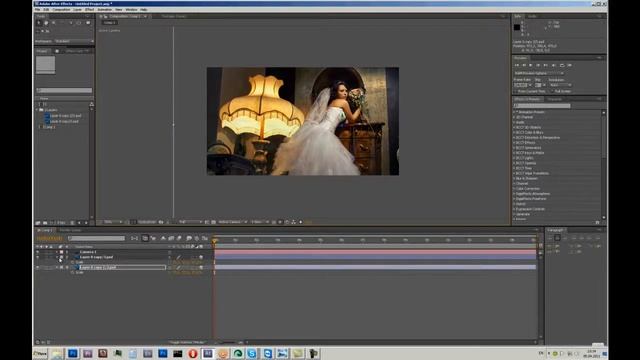640x360 pixels.
Task: Check the Full Screen checkbox in Preview
Action: (552, 91)
